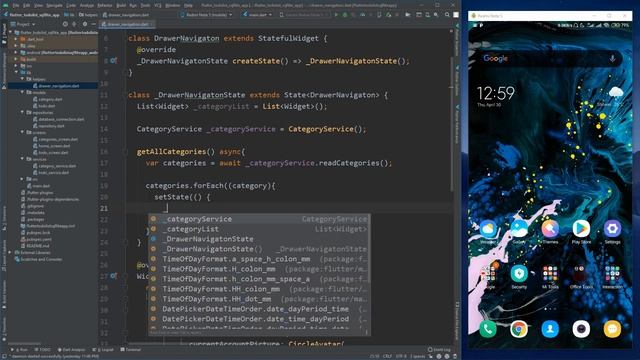The width and height of the screenshot is (640, 360).
Task: Open the TODO tool window tab
Action: click(x=42, y=349)
